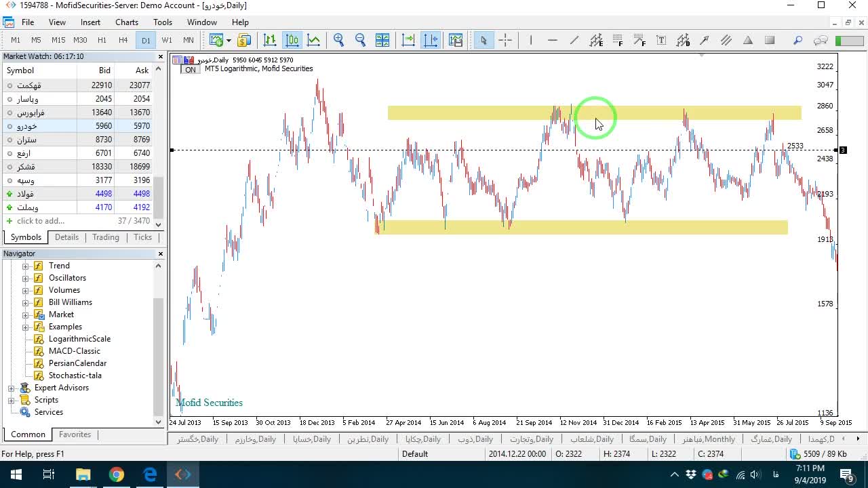Switch to Details tab in Market Watch
Viewport: 868px width, 488px height.
coord(66,237)
